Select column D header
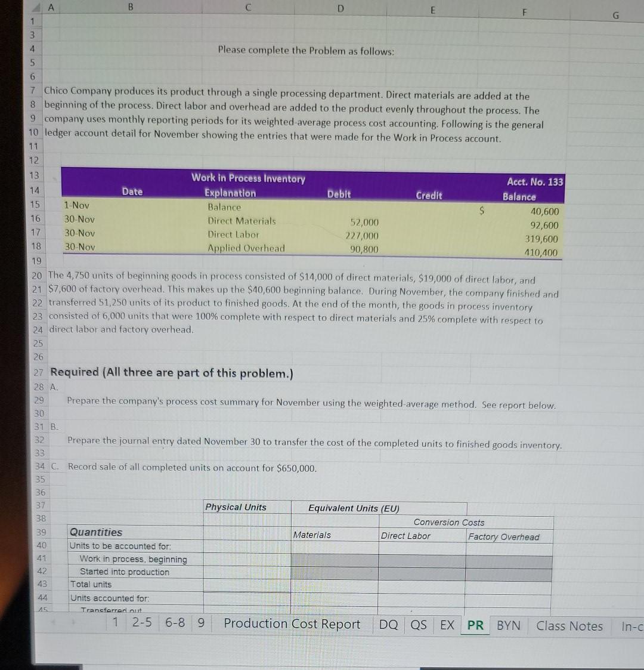The width and height of the screenshot is (644, 670). pos(340,8)
